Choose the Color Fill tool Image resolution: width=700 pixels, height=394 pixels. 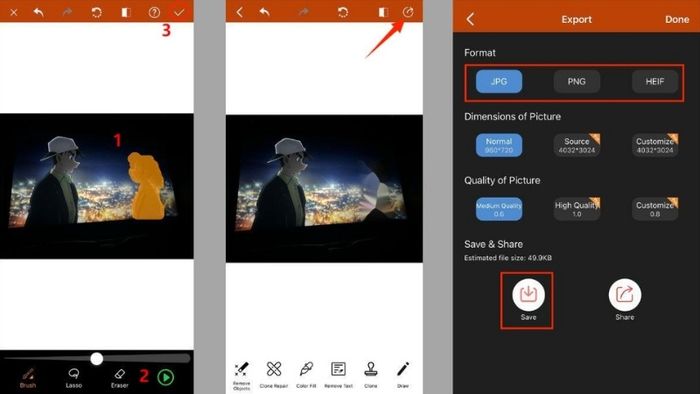[306, 375]
